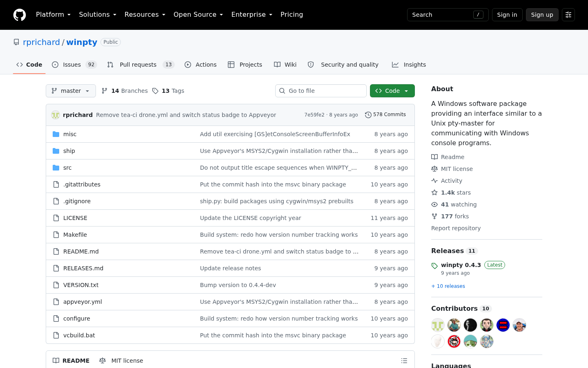Click the Report repository link
The image size is (588, 368).
[x=456, y=228]
